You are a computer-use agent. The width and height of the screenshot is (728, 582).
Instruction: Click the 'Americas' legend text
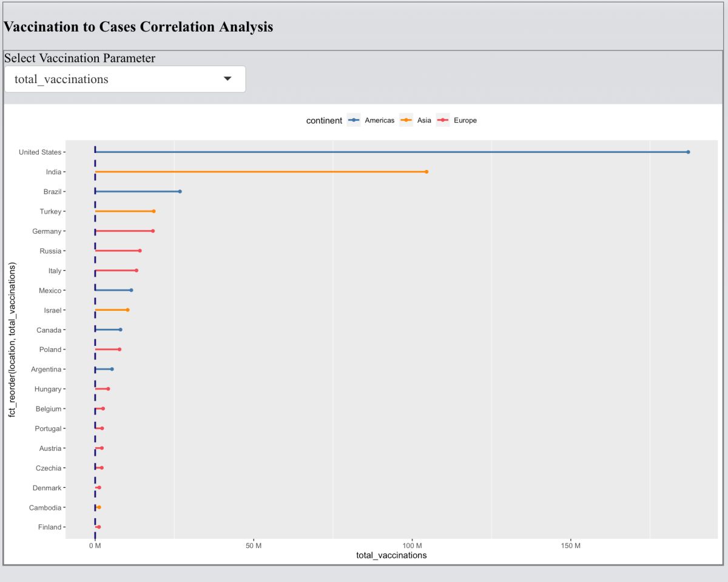point(379,120)
